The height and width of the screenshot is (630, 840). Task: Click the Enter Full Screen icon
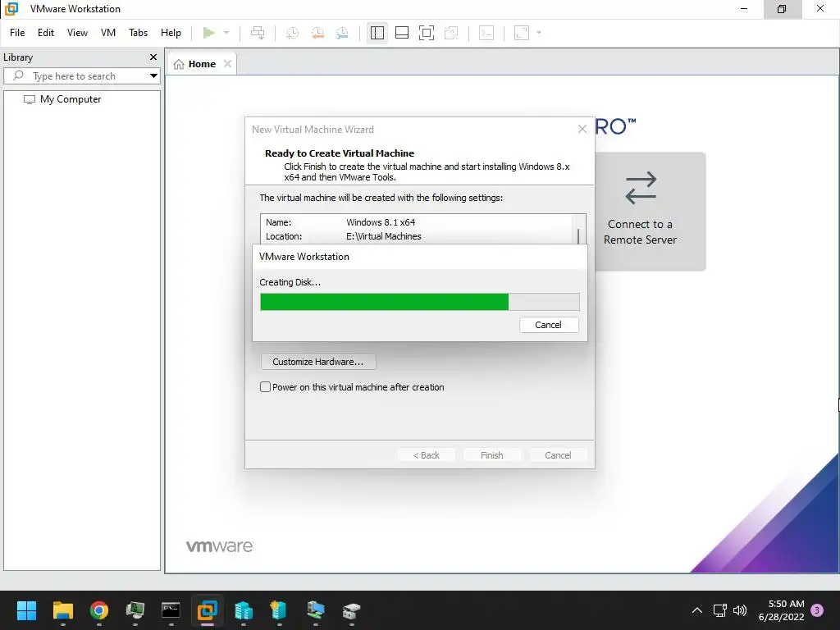click(x=427, y=33)
